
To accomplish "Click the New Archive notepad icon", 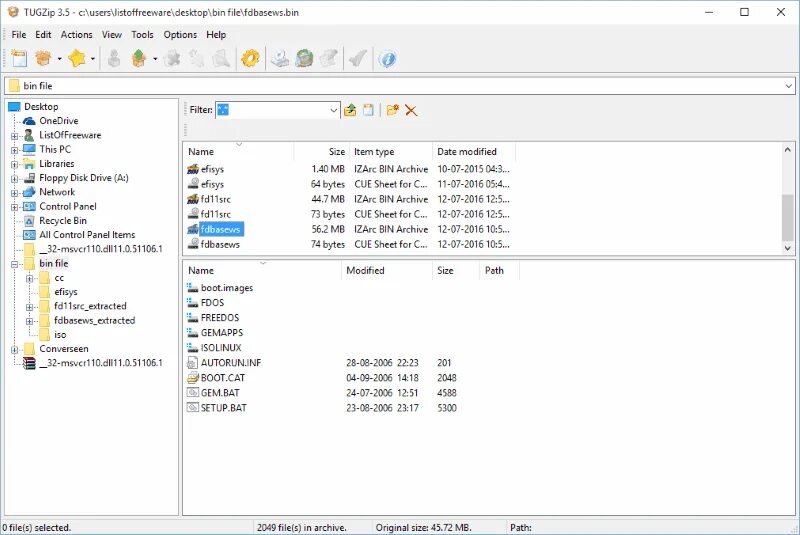I will [19, 59].
